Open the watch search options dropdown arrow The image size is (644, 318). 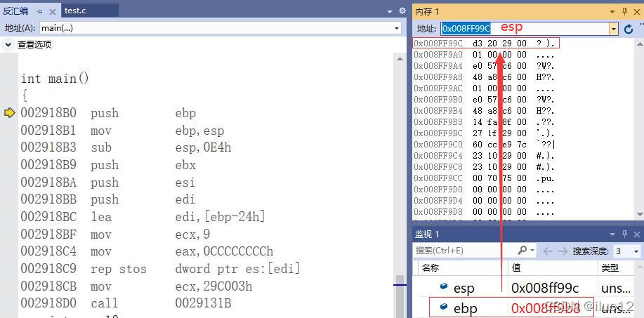coord(532,251)
